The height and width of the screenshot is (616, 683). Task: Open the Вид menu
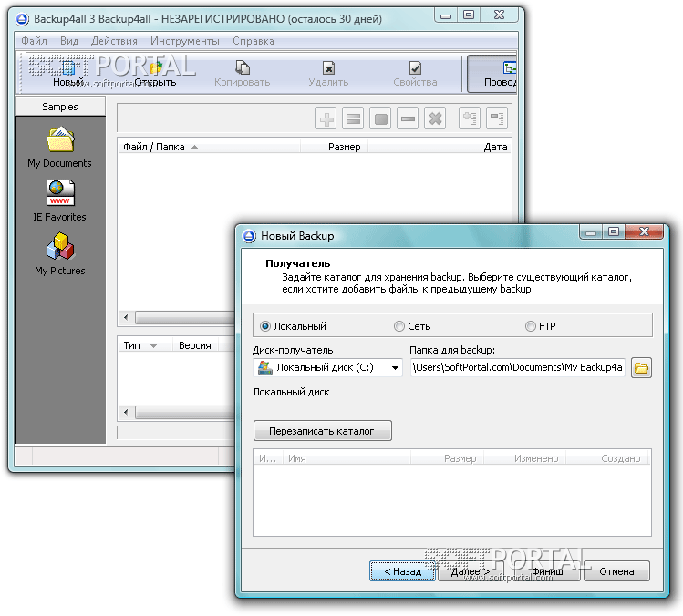click(69, 41)
